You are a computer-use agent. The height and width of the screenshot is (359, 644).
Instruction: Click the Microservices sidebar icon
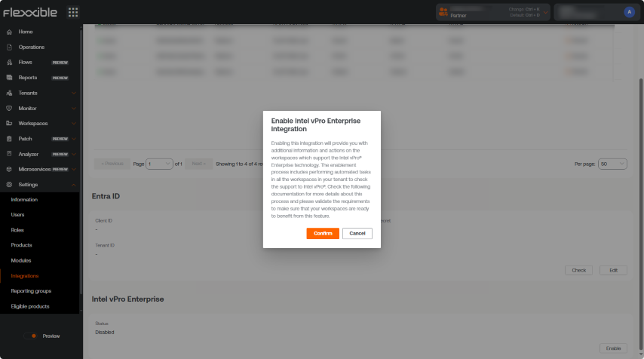pos(10,169)
